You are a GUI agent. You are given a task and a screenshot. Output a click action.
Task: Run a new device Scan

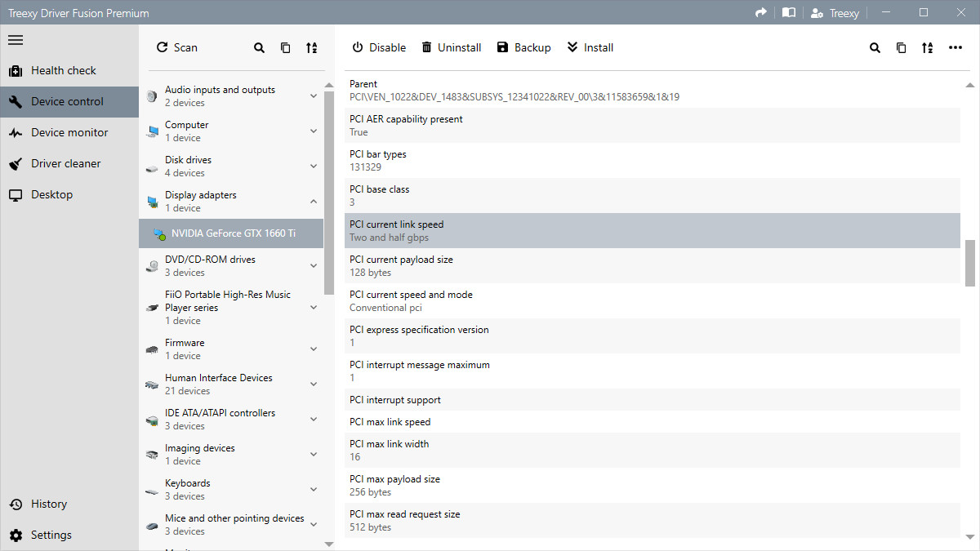pos(176,47)
